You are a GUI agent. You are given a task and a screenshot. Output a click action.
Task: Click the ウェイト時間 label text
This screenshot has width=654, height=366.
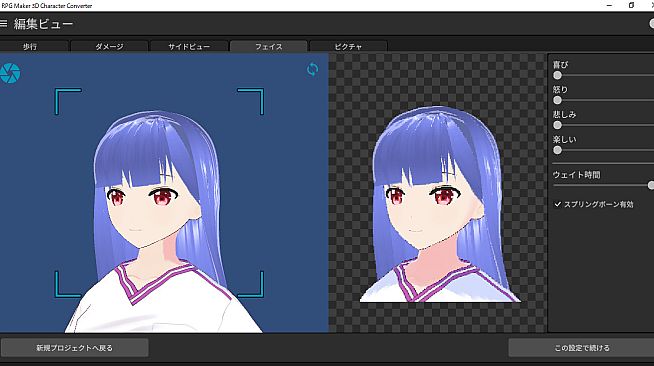click(576, 175)
